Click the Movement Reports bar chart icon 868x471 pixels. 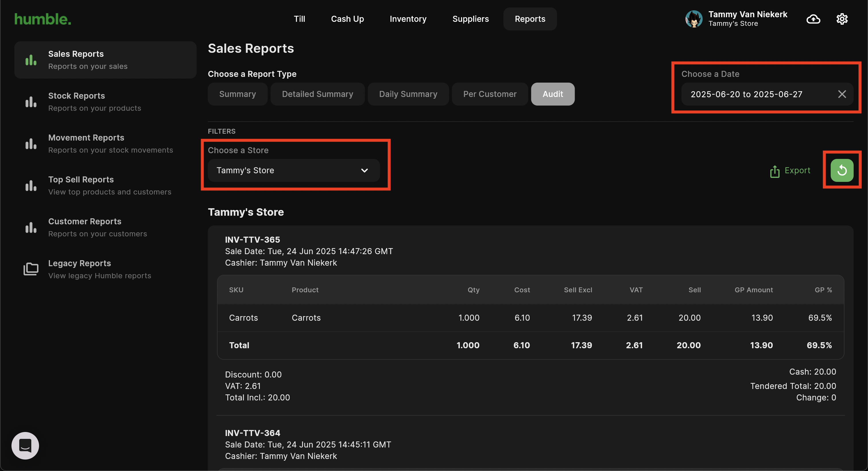click(x=31, y=144)
